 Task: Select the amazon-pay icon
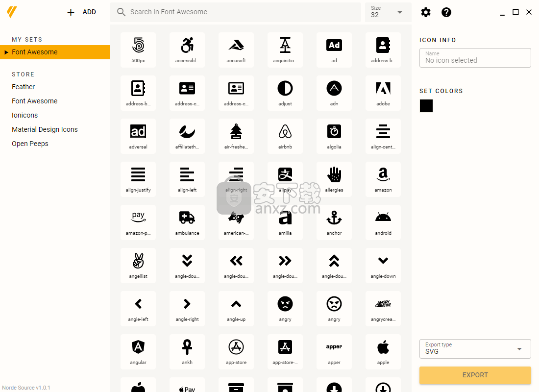(138, 222)
